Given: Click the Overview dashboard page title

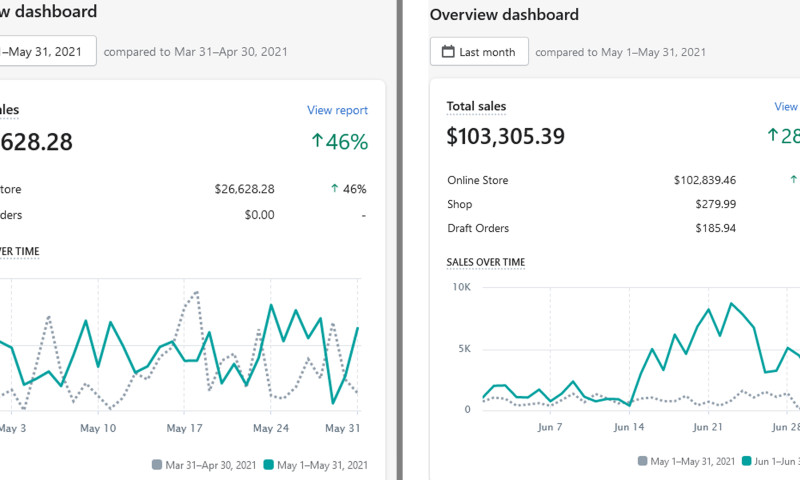Looking at the screenshot, I should coord(504,15).
